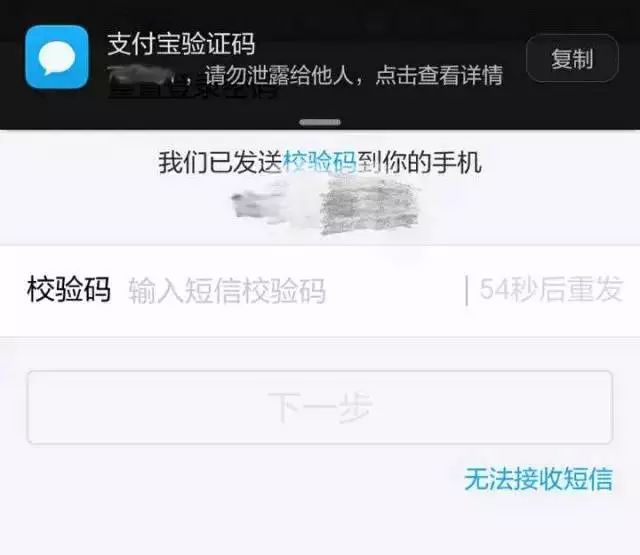Click the 下一步 button

coord(320,407)
